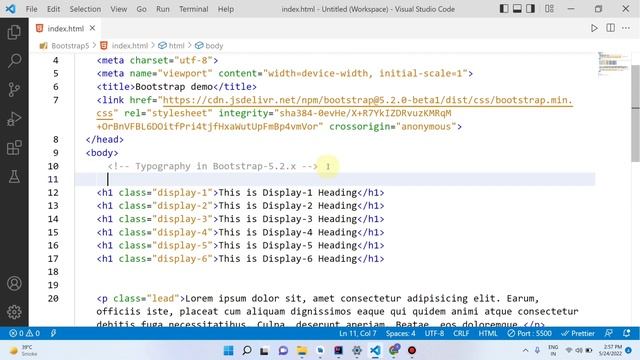This screenshot has height=360, width=640.
Task: Open Source Control view
Action: (14, 89)
